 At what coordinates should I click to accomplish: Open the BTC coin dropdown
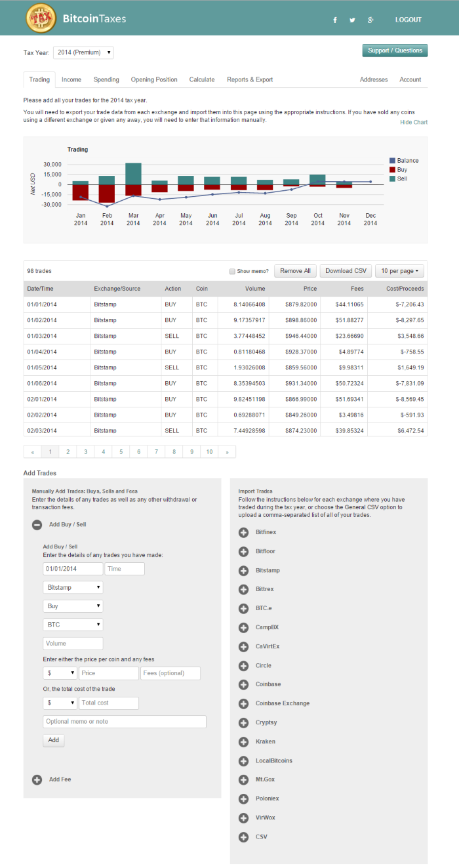[73, 625]
